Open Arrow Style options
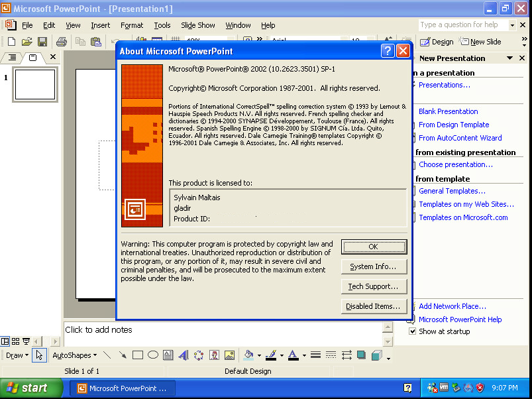The height and width of the screenshot is (399, 532). pos(346,355)
